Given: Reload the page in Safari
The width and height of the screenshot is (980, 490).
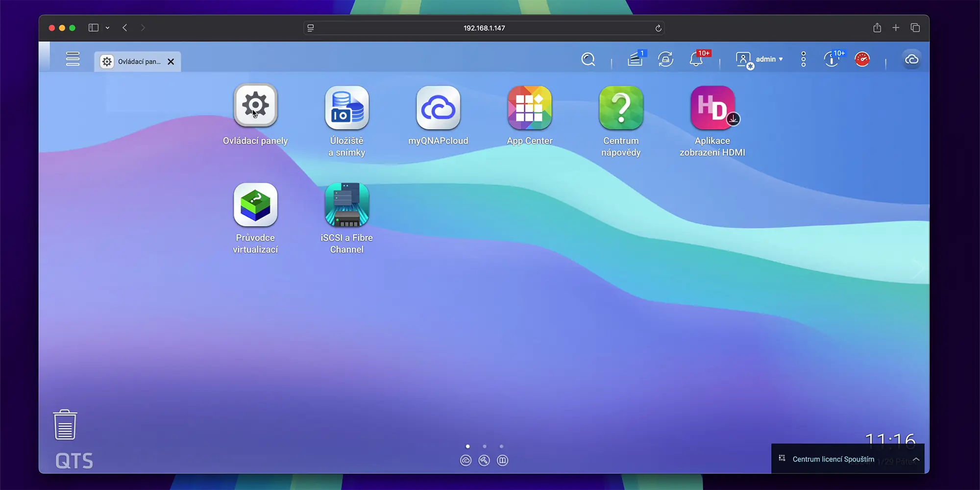Looking at the screenshot, I should coord(658,28).
